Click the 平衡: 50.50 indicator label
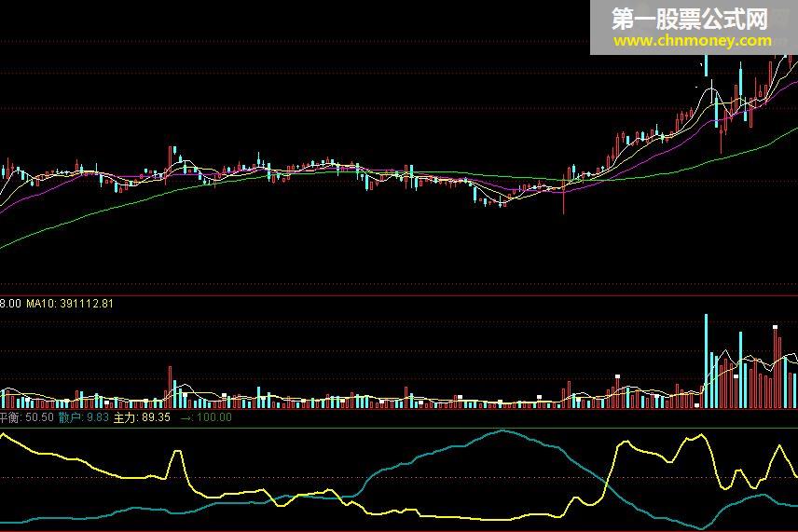The width and height of the screenshot is (798, 532). tap(26, 417)
